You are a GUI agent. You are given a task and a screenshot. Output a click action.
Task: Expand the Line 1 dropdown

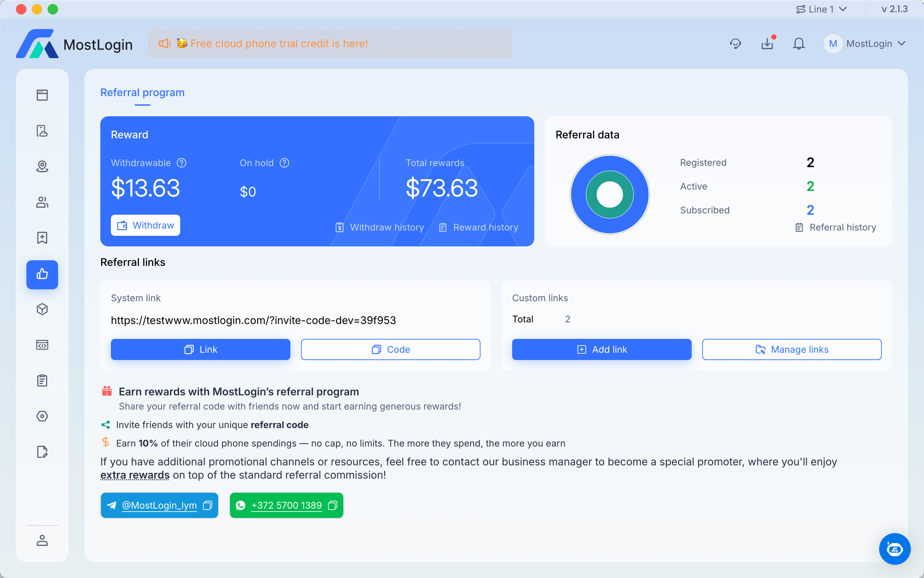(x=821, y=9)
